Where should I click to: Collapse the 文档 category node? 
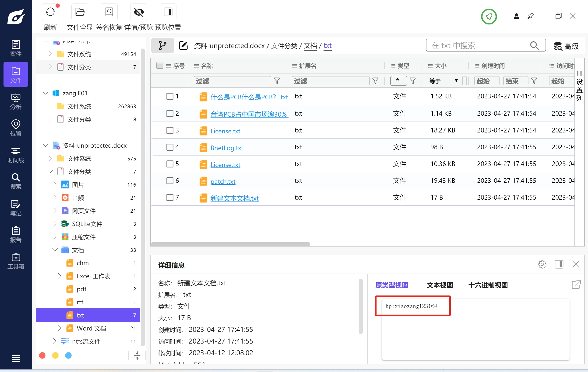(x=55, y=250)
